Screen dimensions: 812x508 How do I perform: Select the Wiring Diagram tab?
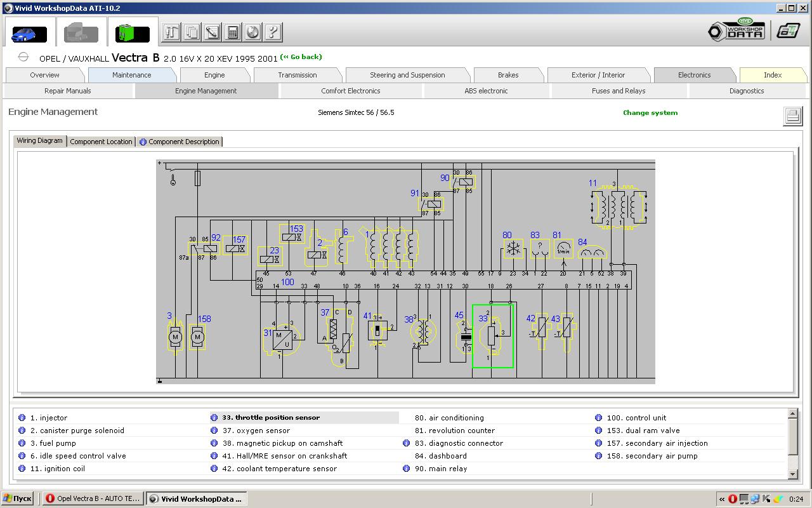[x=40, y=141]
